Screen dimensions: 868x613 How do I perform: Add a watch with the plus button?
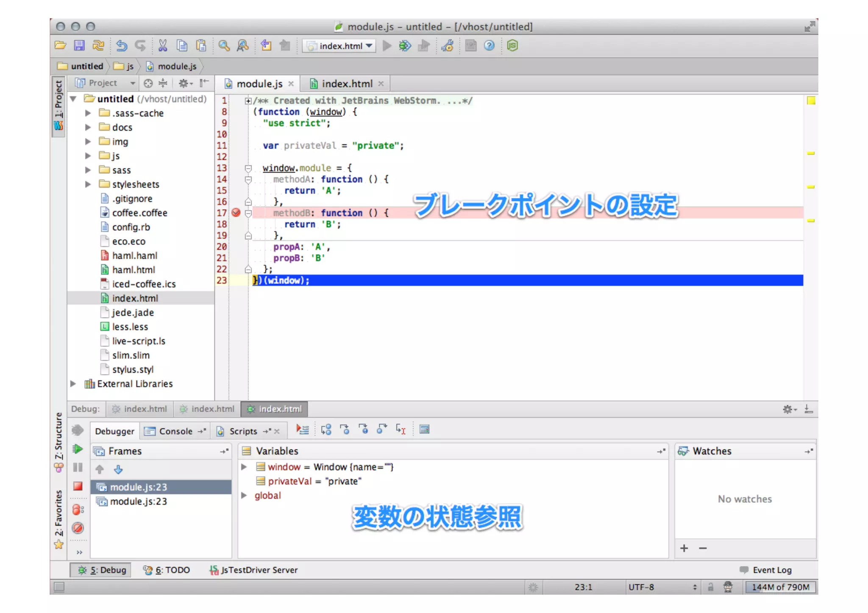(x=684, y=548)
